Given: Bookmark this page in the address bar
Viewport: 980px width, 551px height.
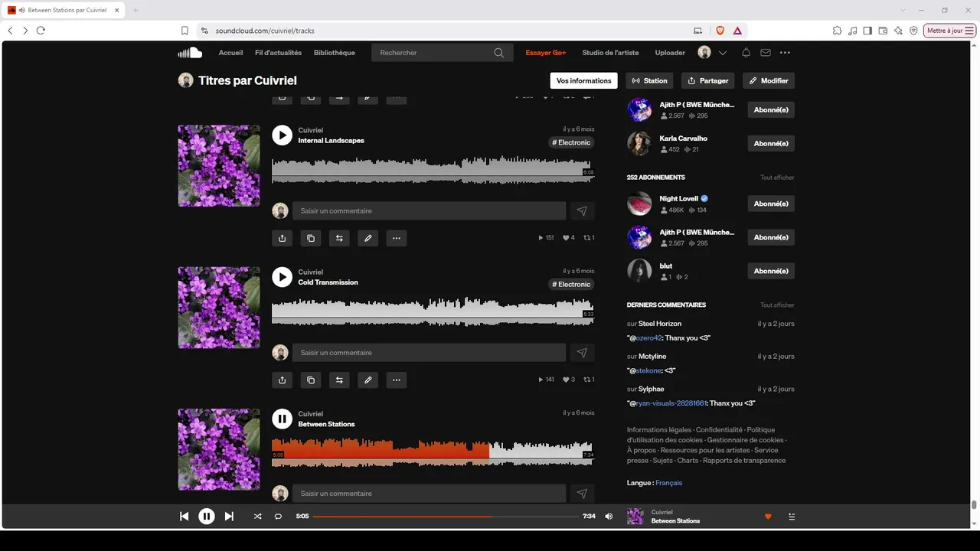Looking at the screenshot, I should [185, 31].
